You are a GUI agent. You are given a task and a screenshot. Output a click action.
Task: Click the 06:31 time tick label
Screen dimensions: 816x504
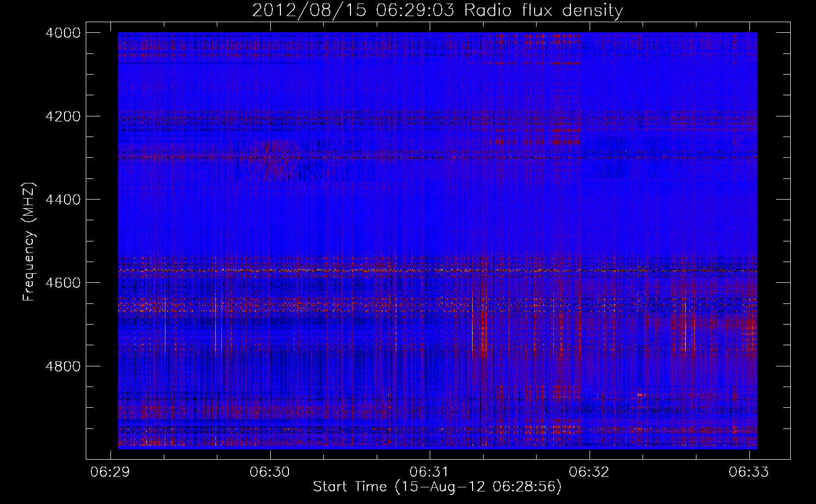[x=430, y=472]
